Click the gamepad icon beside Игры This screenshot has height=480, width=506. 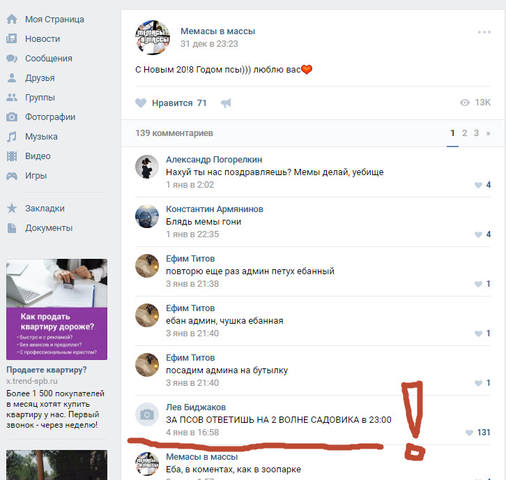(x=12, y=176)
